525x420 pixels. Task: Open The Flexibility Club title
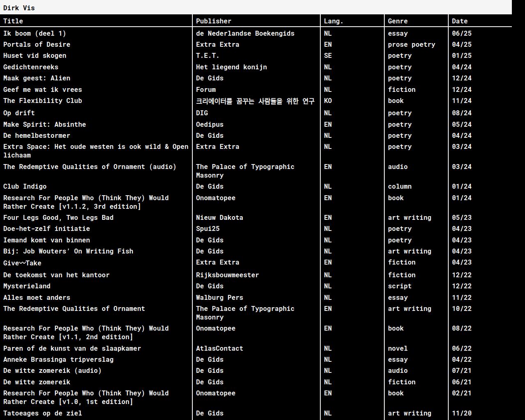point(43,100)
